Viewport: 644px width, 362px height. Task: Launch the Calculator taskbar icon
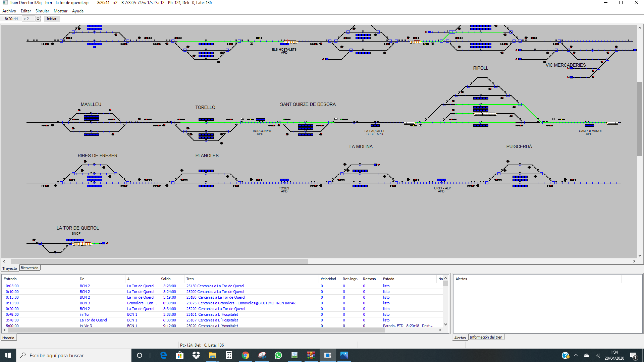click(x=229, y=355)
